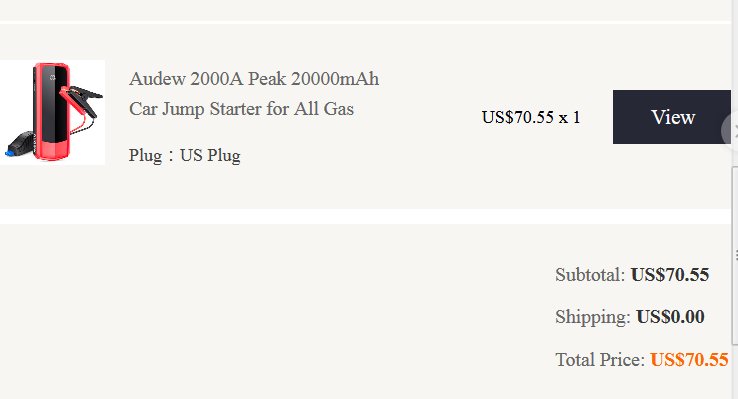Click the Total Price label
Image resolution: width=738 pixels, height=399 pixels.
point(600,359)
